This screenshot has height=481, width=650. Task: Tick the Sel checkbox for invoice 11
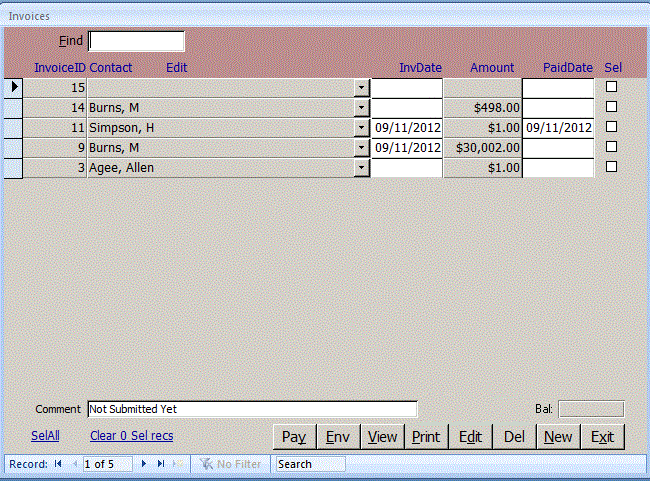611,126
